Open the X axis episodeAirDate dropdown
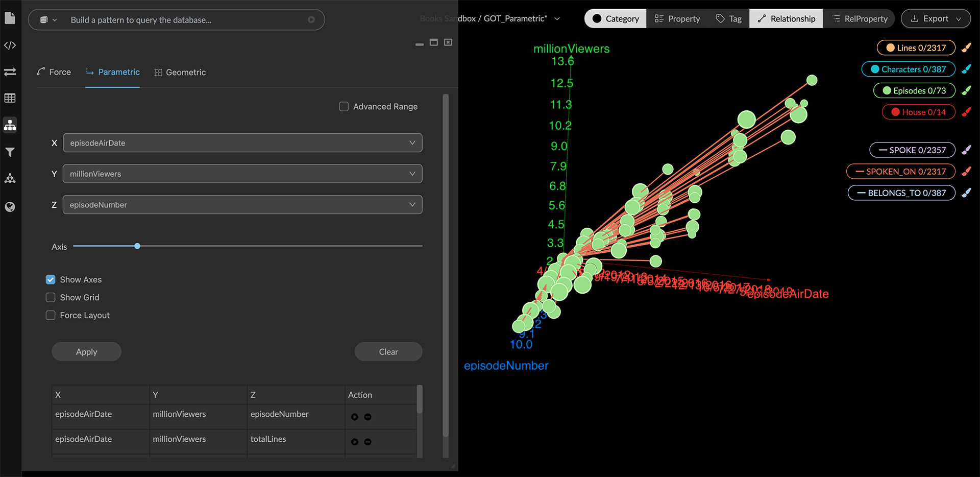This screenshot has height=477, width=980. [242, 143]
